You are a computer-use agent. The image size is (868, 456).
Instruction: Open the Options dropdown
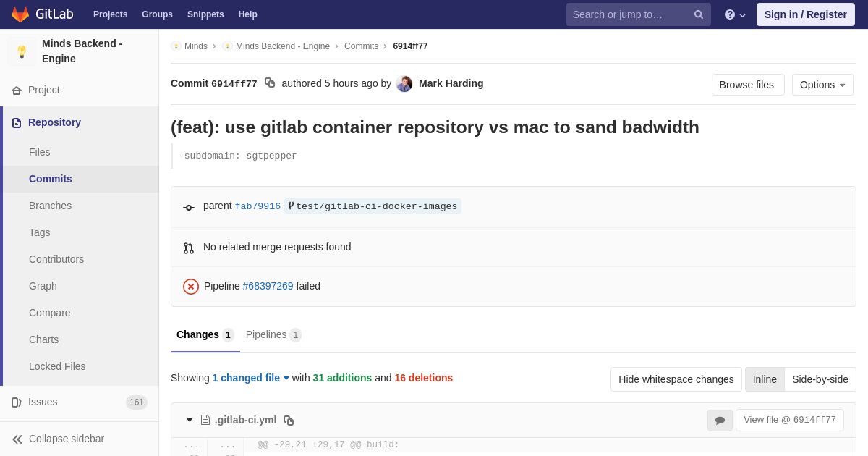tap(822, 85)
